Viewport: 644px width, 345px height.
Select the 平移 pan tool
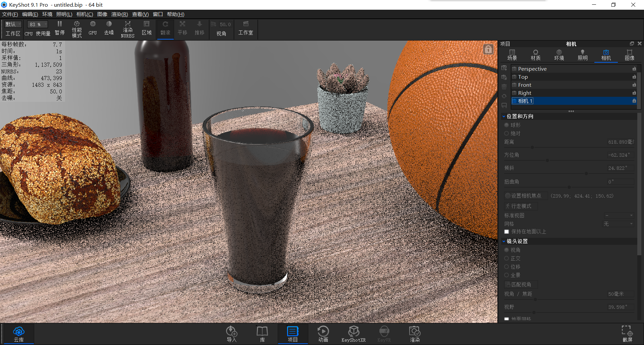coord(182,28)
